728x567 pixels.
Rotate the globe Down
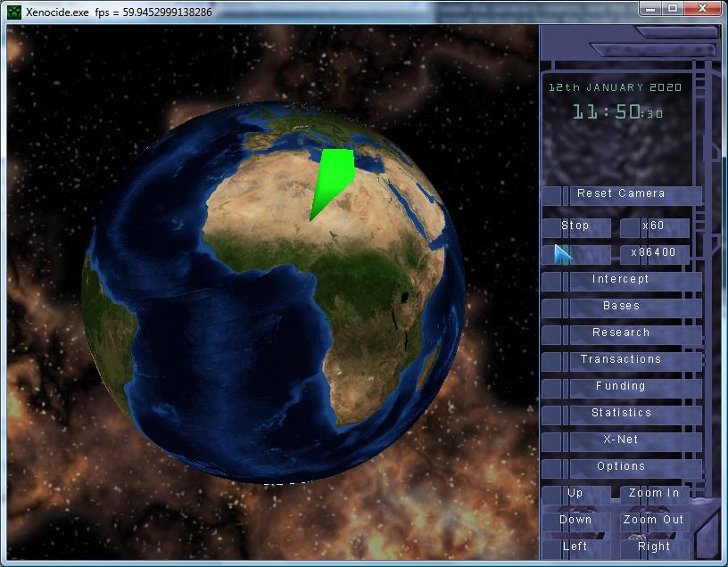point(576,521)
